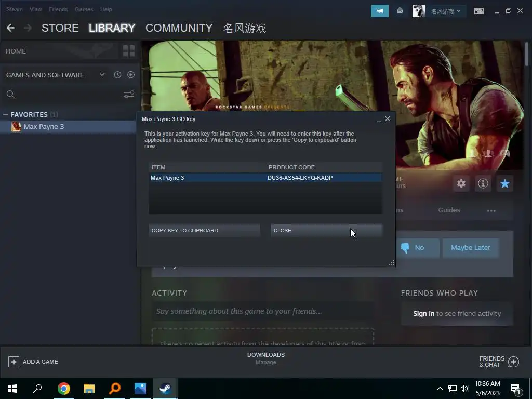The width and height of the screenshot is (532, 399).
Task: Open the inbox envelope icon
Action: click(x=400, y=11)
